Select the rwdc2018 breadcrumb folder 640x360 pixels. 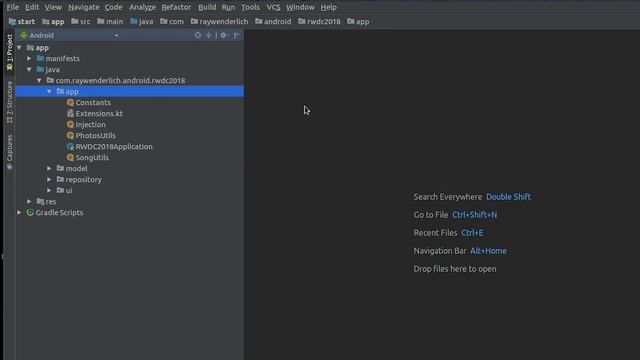[319, 22]
